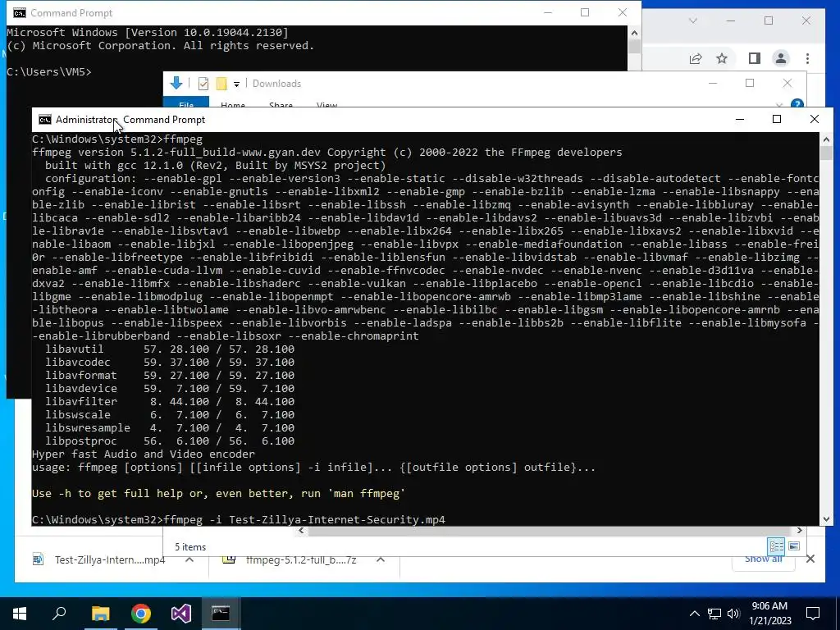Click New Folder quick access icon in Downloads
Screen dimensions: 840x630
coord(221,84)
